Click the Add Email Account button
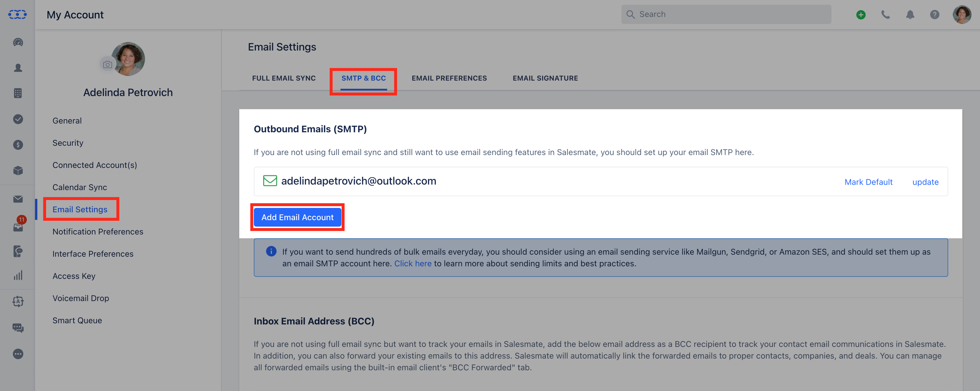 (x=297, y=217)
